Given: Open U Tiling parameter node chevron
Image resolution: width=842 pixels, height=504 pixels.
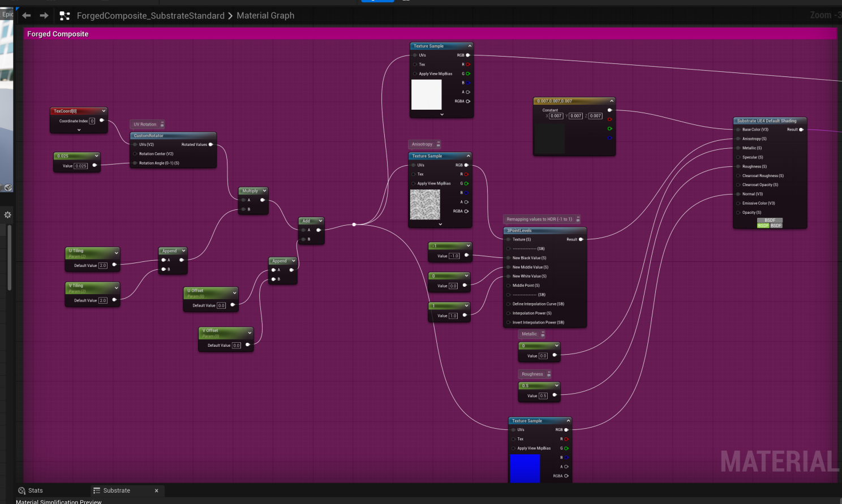Looking at the screenshot, I should coord(117,253).
